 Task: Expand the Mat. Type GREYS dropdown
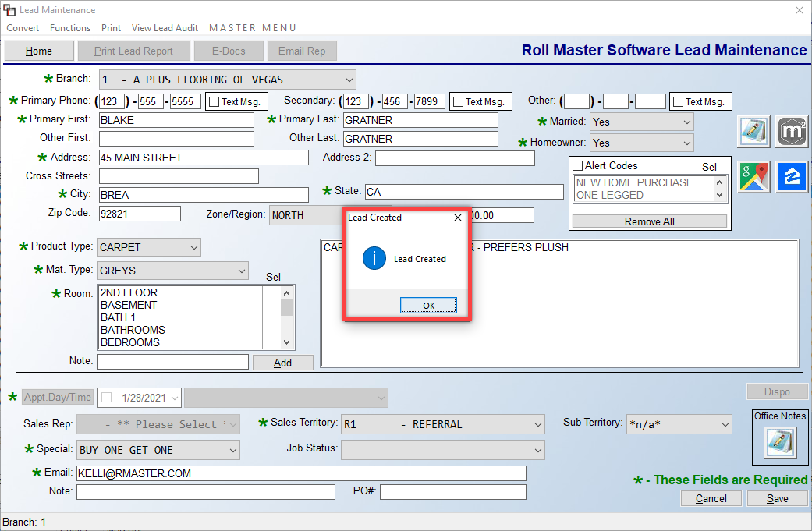coord(241,271)
